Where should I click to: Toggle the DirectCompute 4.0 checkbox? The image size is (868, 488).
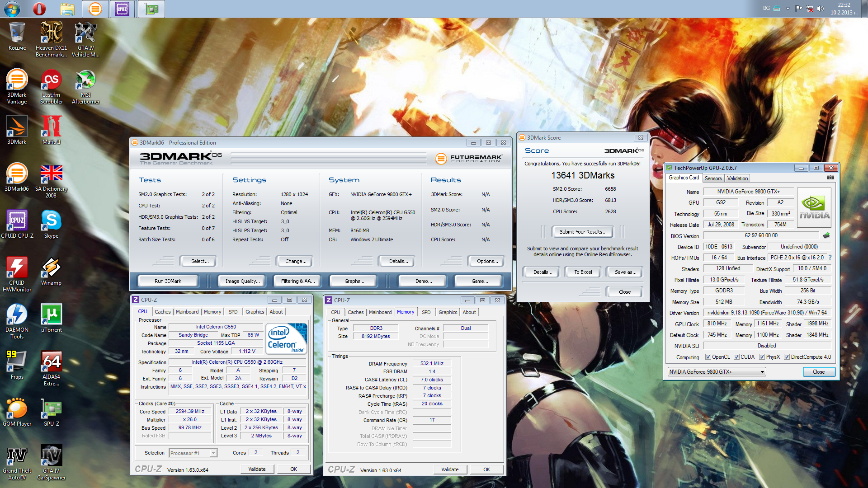[x=787, y=357]
